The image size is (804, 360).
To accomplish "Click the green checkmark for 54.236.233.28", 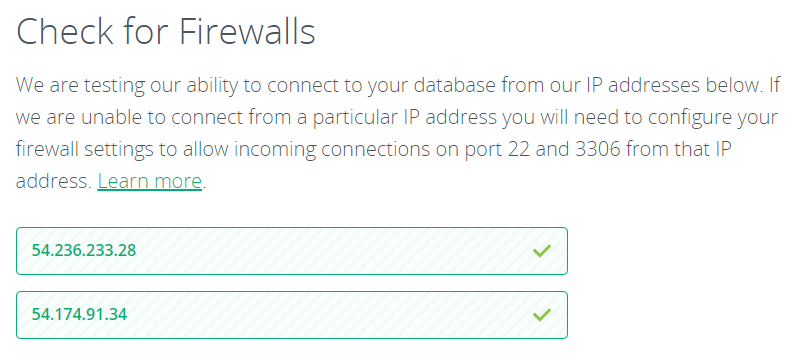I will [x=541, y=251].
